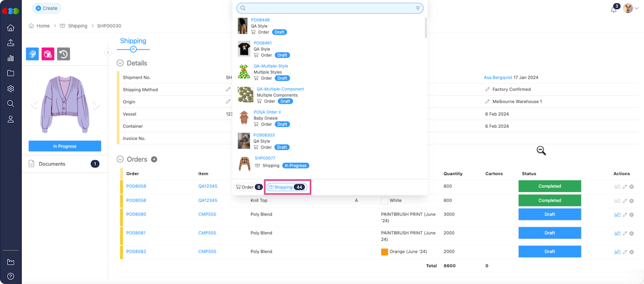The width and height of the screenshot is (644, 284).
Task: Toggle the Shipping filter chip
Action: point(286,187)
